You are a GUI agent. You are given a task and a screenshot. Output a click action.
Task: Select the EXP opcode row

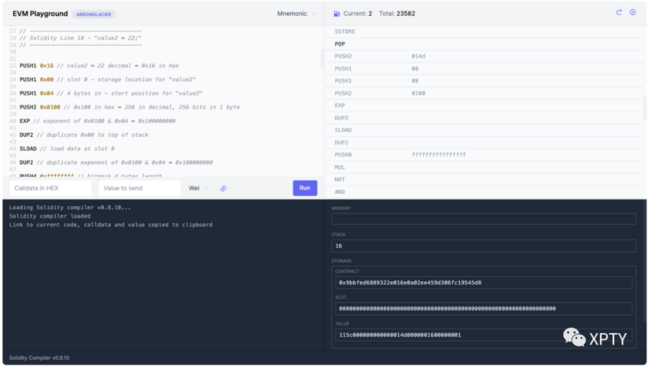[485, 106]
